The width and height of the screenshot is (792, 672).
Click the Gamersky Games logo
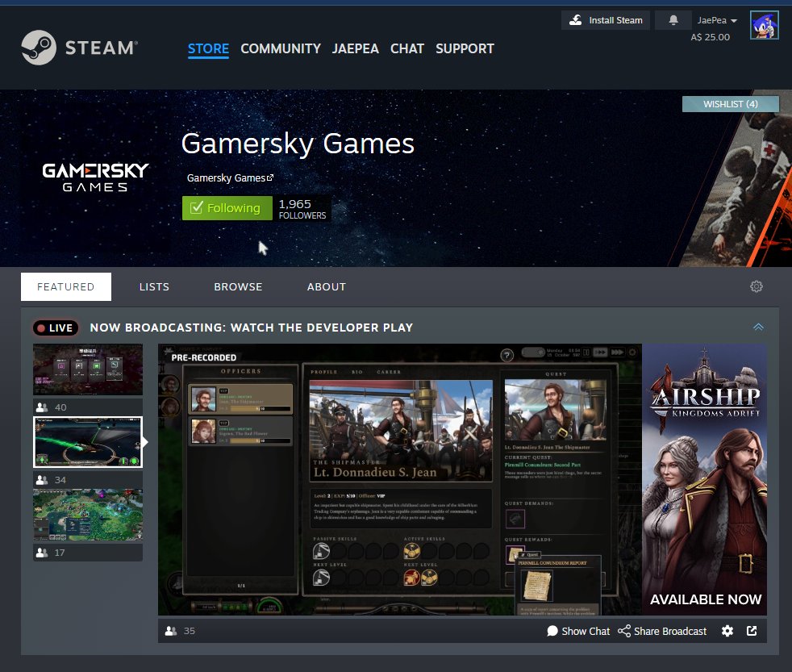(95, 177)
